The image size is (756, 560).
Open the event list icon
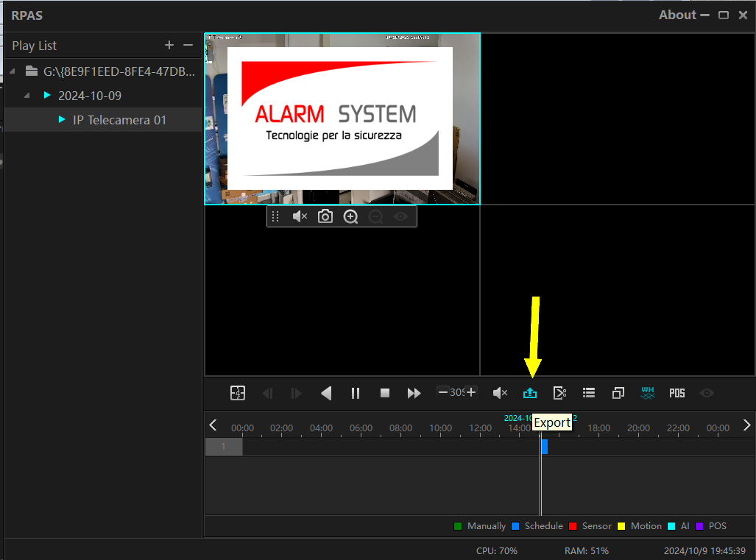tap(589, 393)
